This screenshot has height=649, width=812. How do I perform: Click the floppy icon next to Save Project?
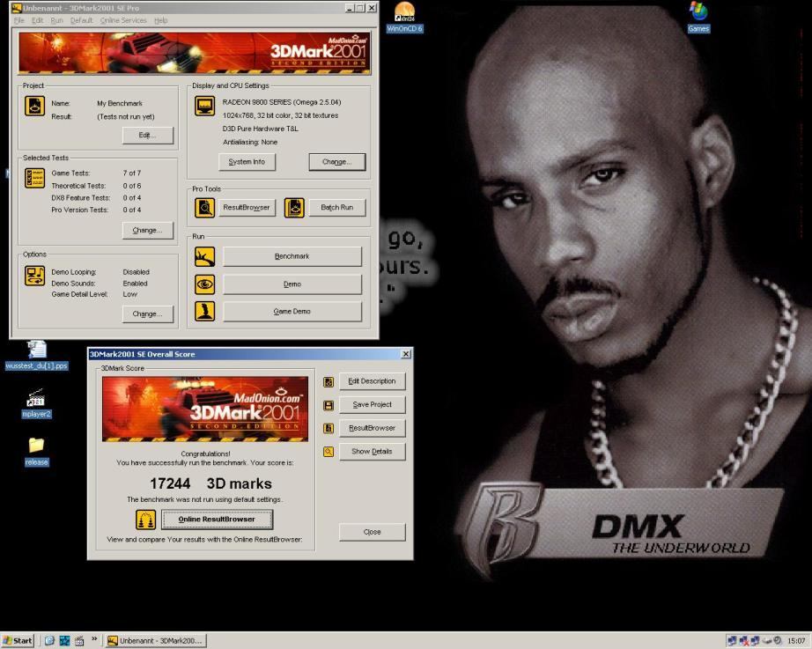point(328,405)
